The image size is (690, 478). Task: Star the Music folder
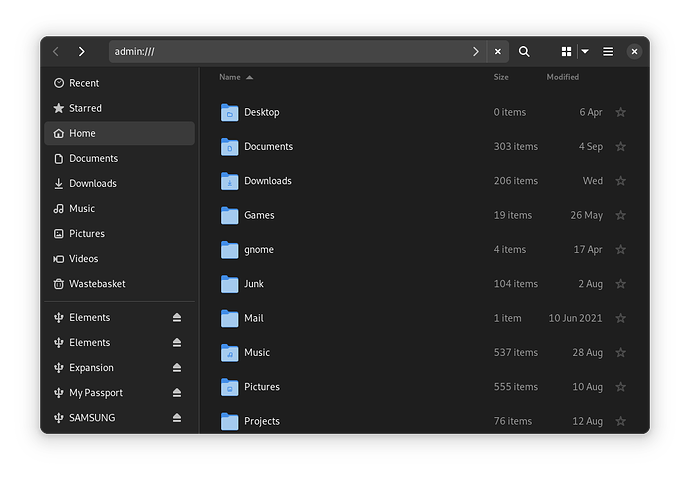point(620,353)
